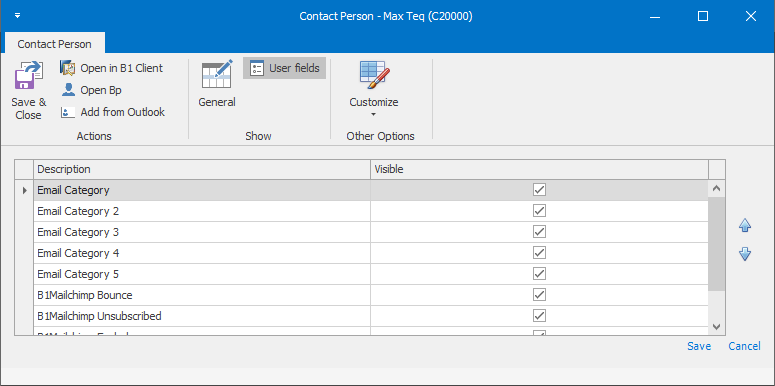Select the Email Category 4 row
The image size is (775, 386).
371,253
